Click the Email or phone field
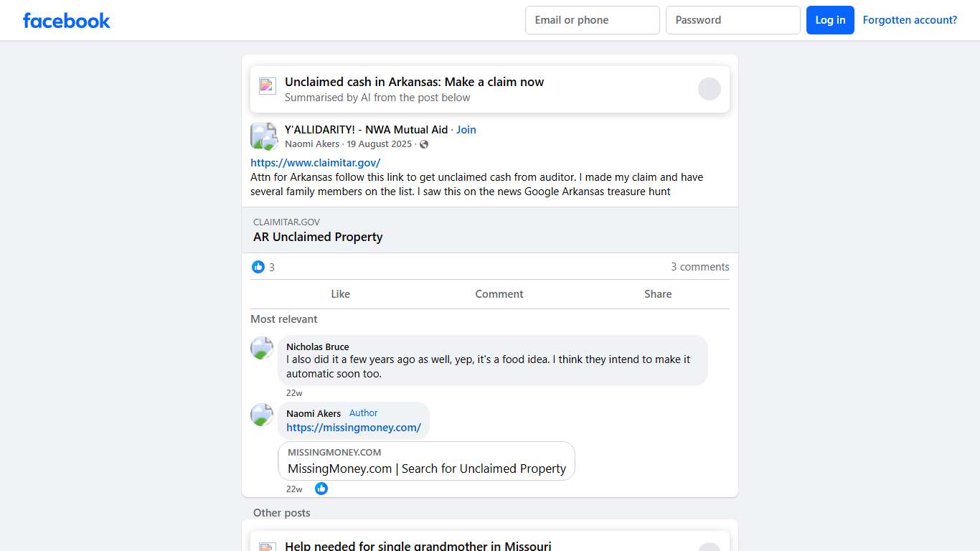This screenshot has height=551, width=980. [592, 20]
